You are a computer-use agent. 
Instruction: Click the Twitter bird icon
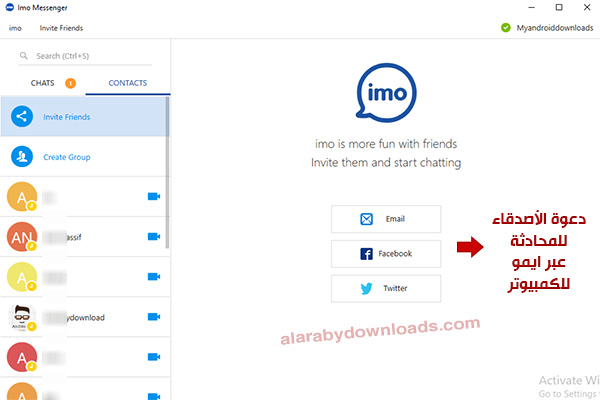tap(366, 288)
